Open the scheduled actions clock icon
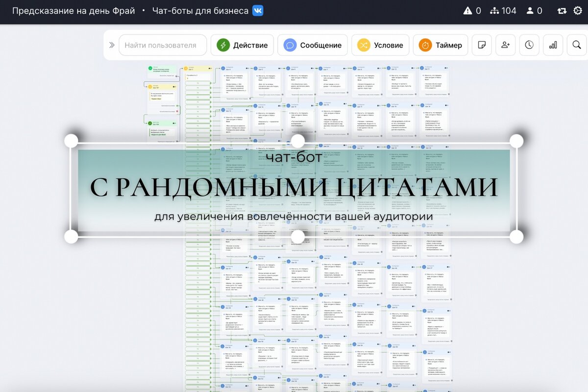 (x=529, y=45)
